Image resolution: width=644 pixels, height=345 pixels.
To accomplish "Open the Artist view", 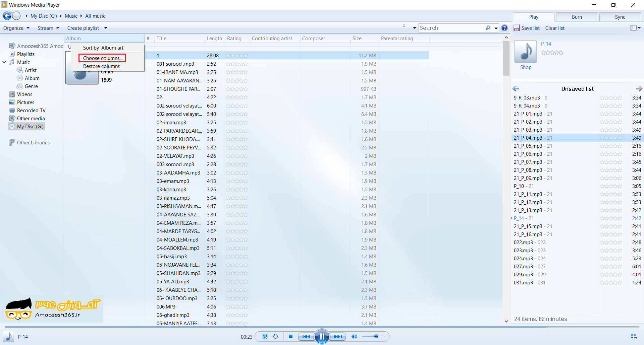I will (x=31, y=70).
